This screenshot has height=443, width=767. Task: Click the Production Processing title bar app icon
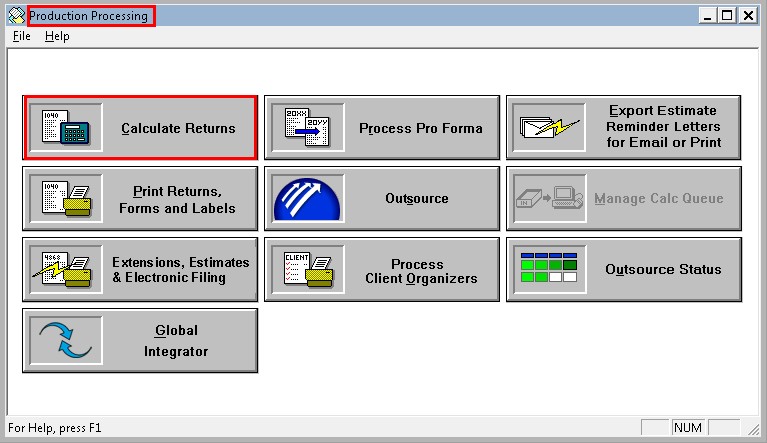(17, 16)
